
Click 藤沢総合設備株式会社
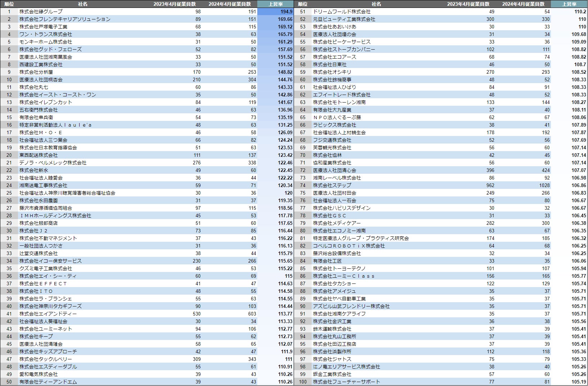pyautogui.click(x=337, y=253)
